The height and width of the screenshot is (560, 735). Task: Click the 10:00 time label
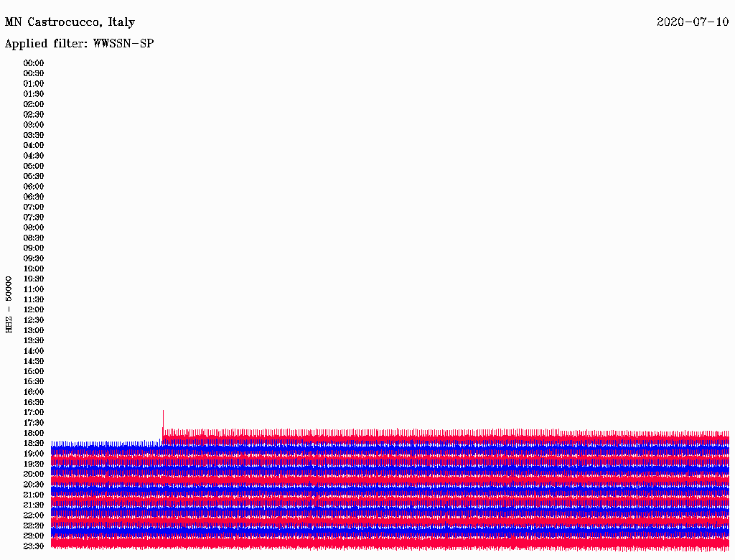pyautogui.click(x=34, y=269)
